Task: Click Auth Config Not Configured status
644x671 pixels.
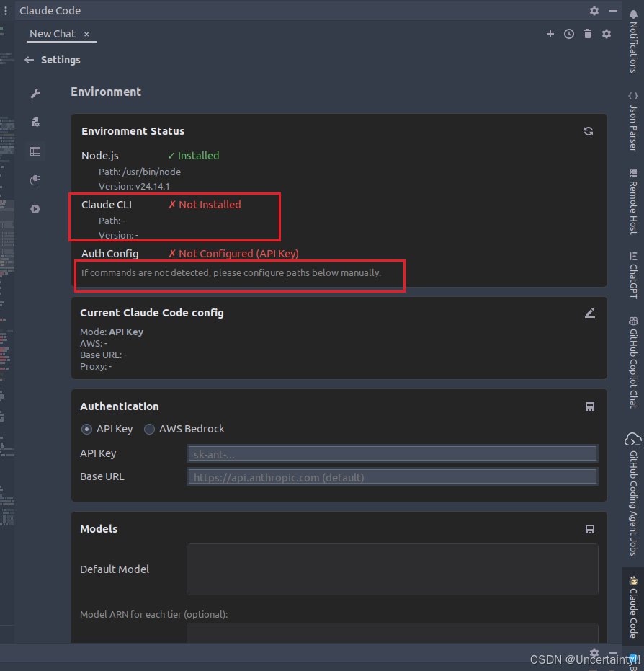Action: coord(233,254)
